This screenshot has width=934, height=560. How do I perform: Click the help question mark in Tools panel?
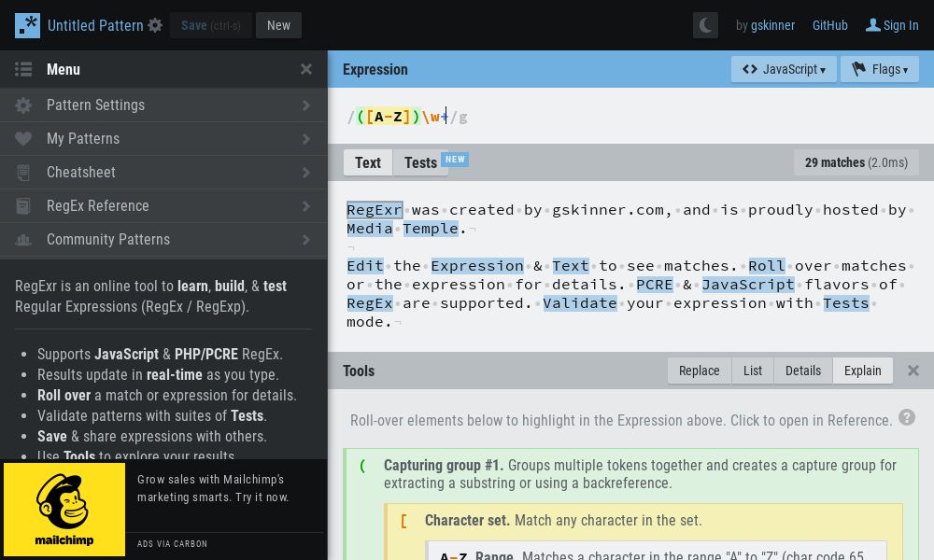907,417
